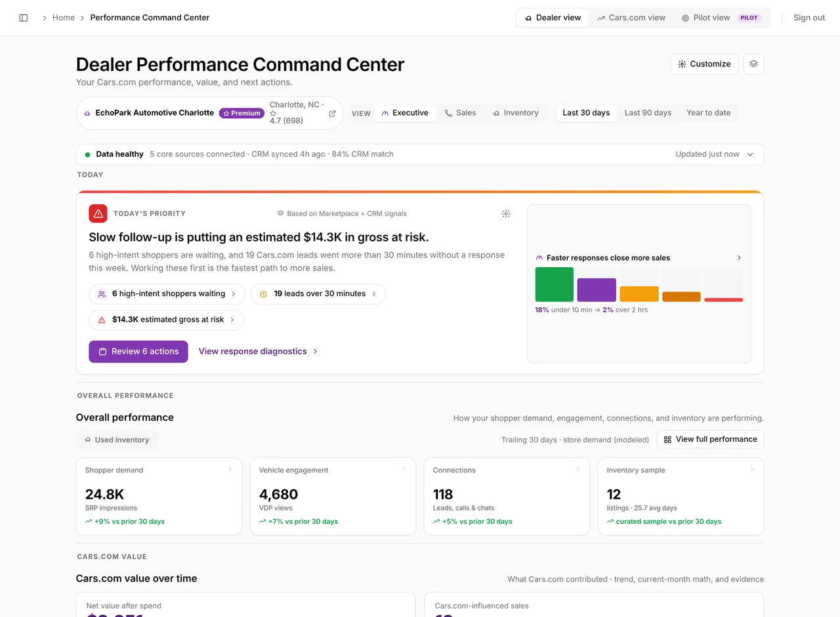
Task: Click 'Updated just now' text
Action: pyautogui.click(x=707, y=154)
